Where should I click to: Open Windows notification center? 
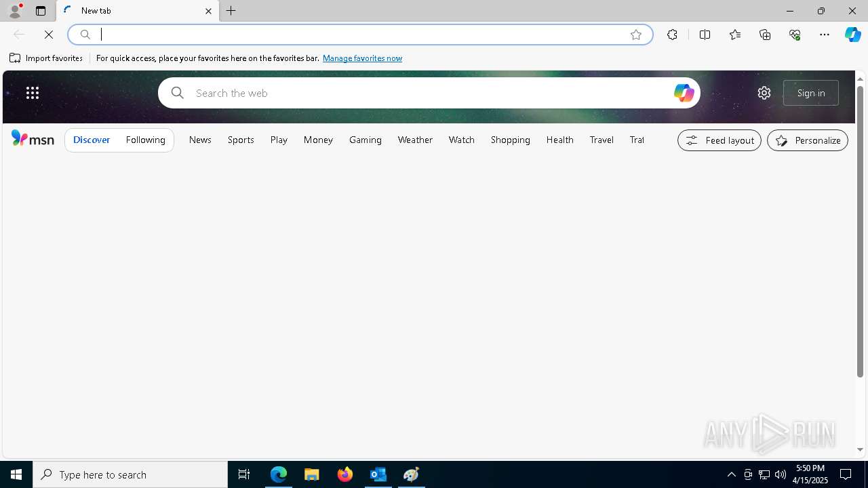tap(846, 474)
